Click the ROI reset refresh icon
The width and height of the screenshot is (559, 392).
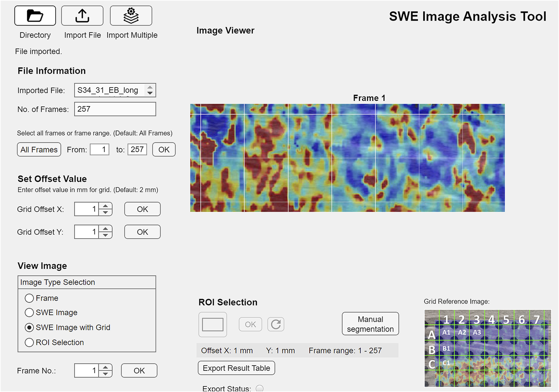276,324
